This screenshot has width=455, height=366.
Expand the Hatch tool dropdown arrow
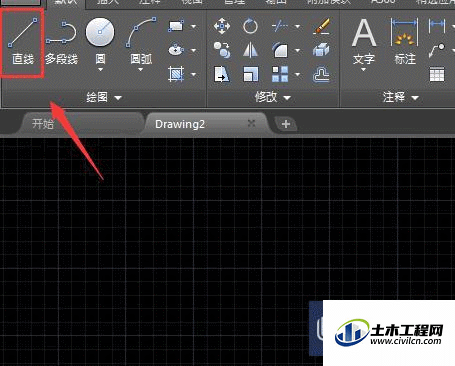[x=193, y=74]
